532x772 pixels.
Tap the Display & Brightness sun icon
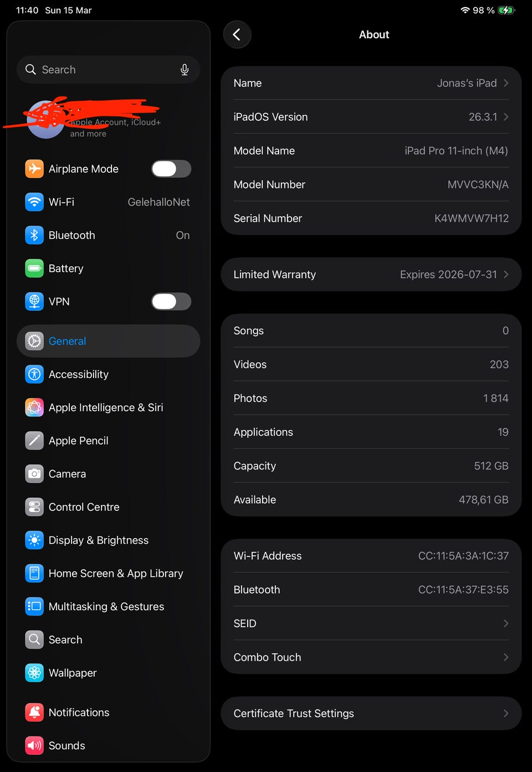click(34, 540)
